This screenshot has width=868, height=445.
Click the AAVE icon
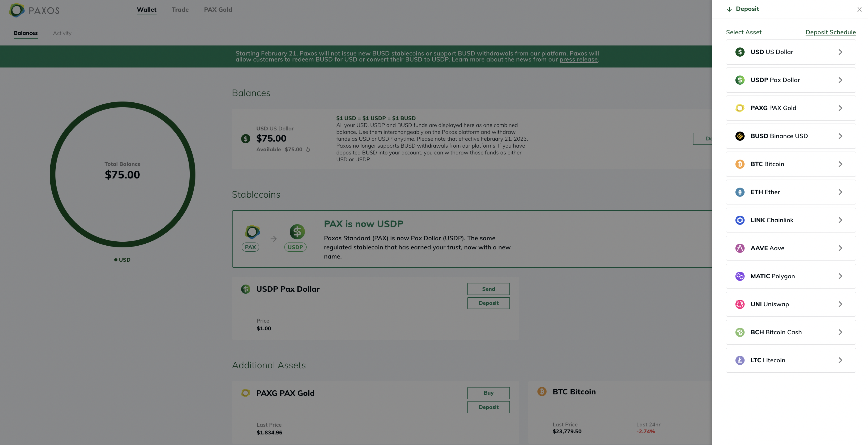[x=740, y=248]
